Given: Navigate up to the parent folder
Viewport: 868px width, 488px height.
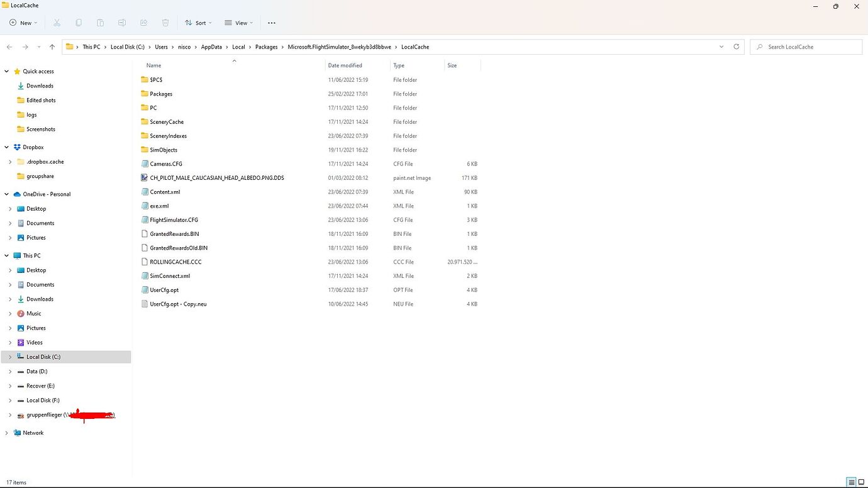Looking at the screenshot, I should (x=52, y=47).
